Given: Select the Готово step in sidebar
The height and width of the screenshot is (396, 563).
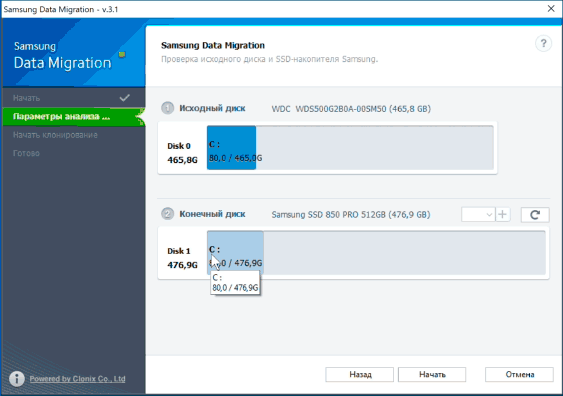Looking at the screenshot, I should pyautogui.click(x=74, y=153).
